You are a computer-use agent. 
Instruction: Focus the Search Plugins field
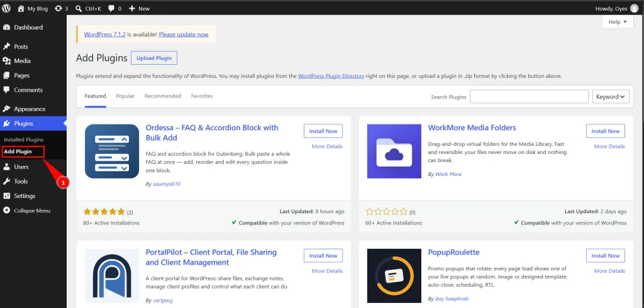(529, 97)
